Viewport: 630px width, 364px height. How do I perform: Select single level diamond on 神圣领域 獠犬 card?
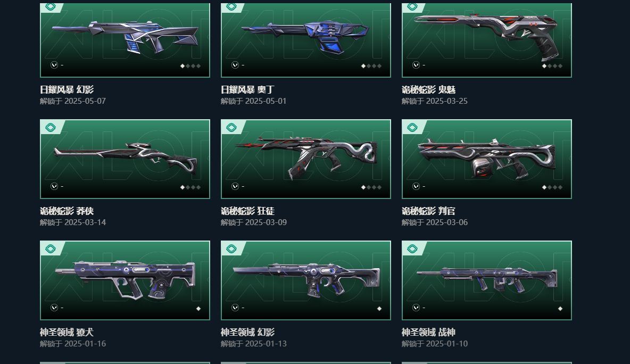tap(198, 309)
